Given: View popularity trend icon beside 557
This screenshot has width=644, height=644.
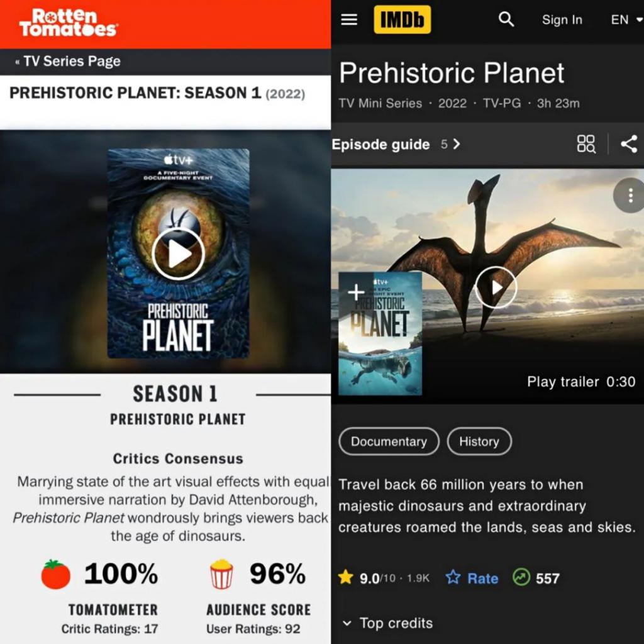Looking at the screenshot, I should 521,577.
